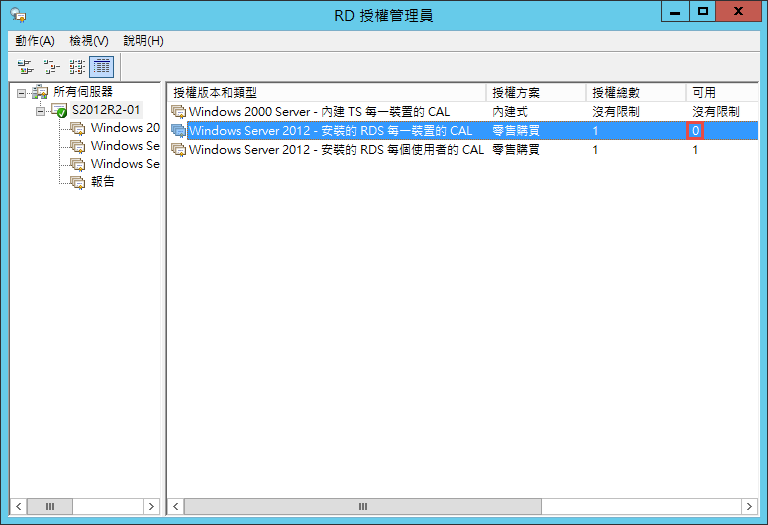The width and height of the screenshot is (768, 525).
Task: Sort by 授權總數 column header
Action: [x=636, y=93]
